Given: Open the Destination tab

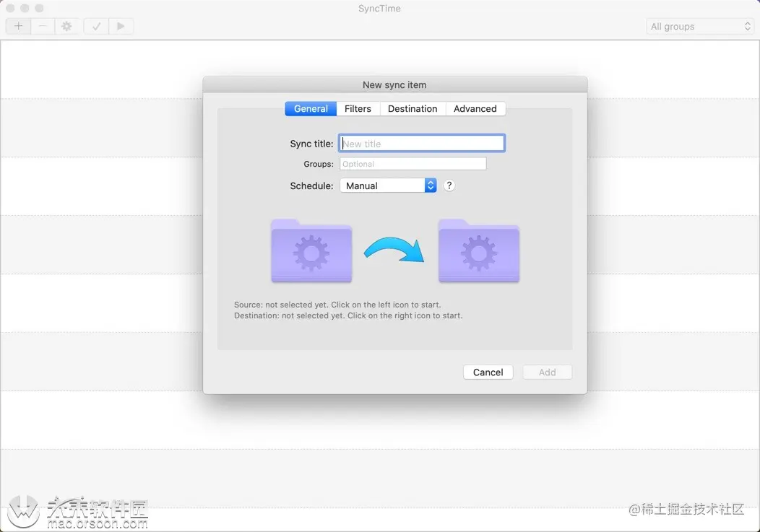Looking at the screenshot, I should [x=413, y=108].
